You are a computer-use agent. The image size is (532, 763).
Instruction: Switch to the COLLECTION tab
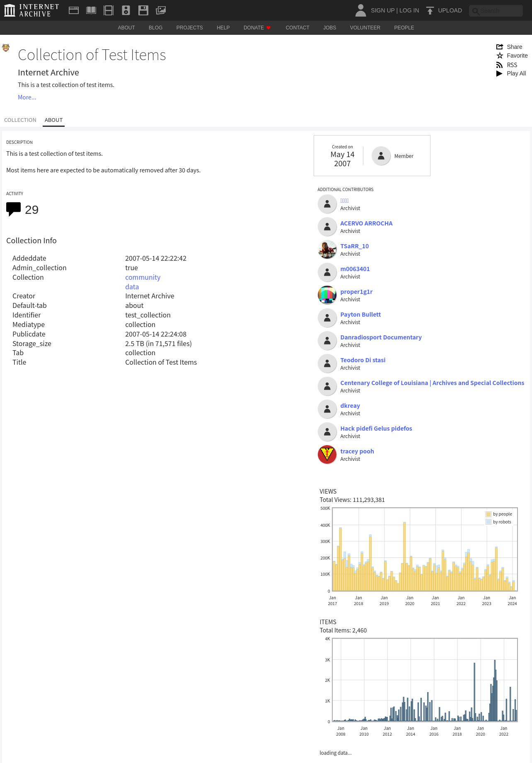[20, 120]
